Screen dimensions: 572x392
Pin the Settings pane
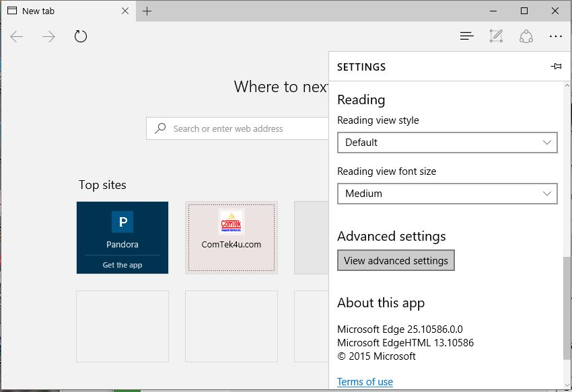[556, 67]
